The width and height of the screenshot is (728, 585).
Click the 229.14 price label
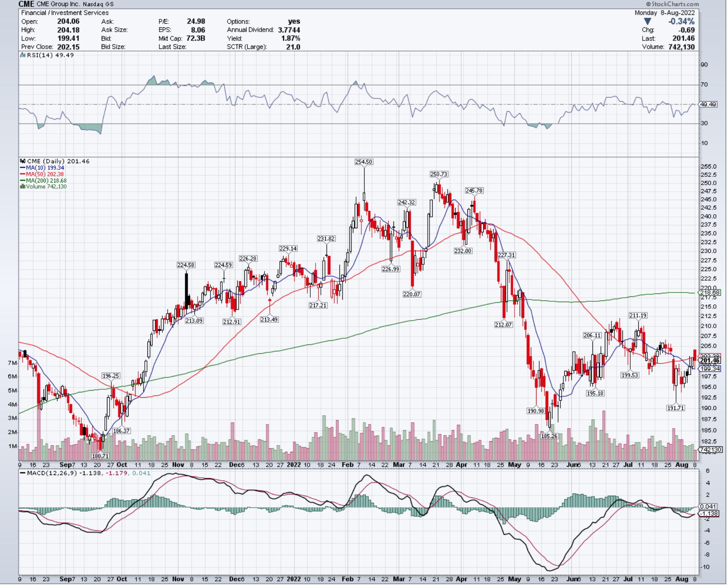(288, 249)
